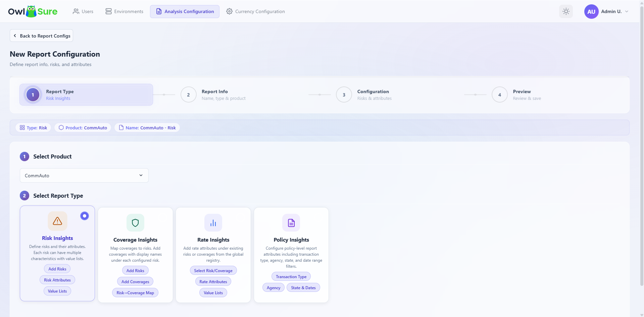This screenshot has height=317, width=644.
Task: Choose the Coverage Insights card title
Action: tap(135, 240)
